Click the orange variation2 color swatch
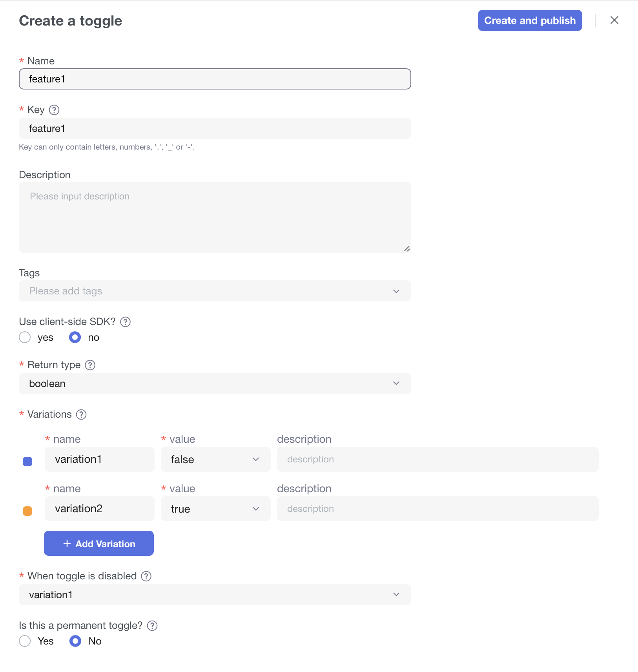This screenshot has height=672, width=638. click(27, 511)
